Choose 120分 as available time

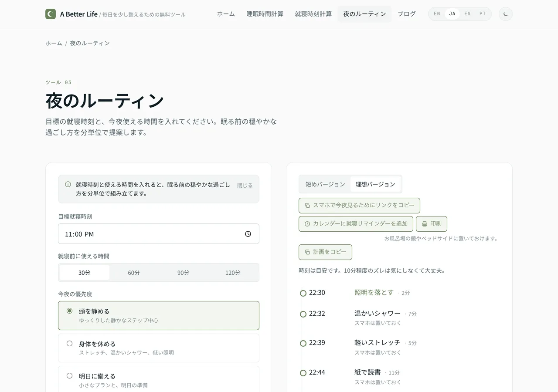pos(233,273)
